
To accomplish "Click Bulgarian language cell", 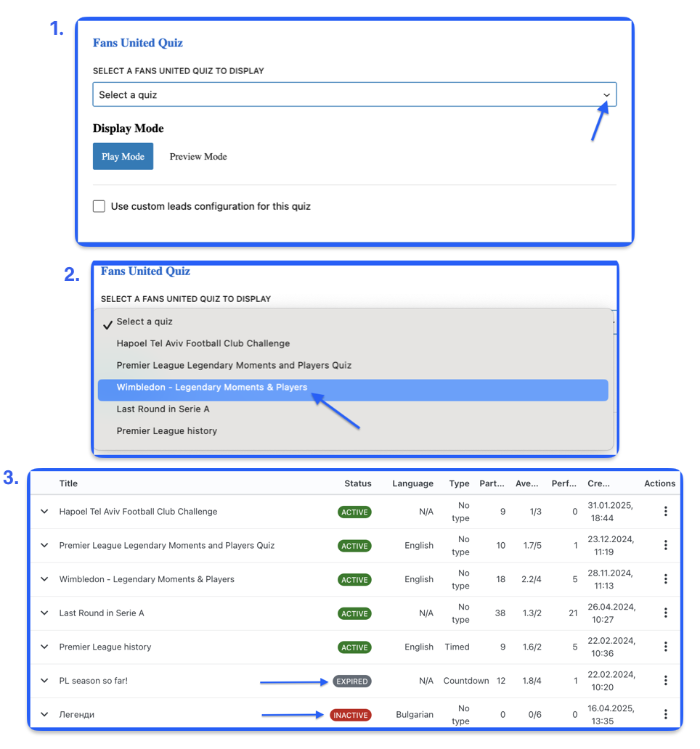I will (x=415, y=715).
